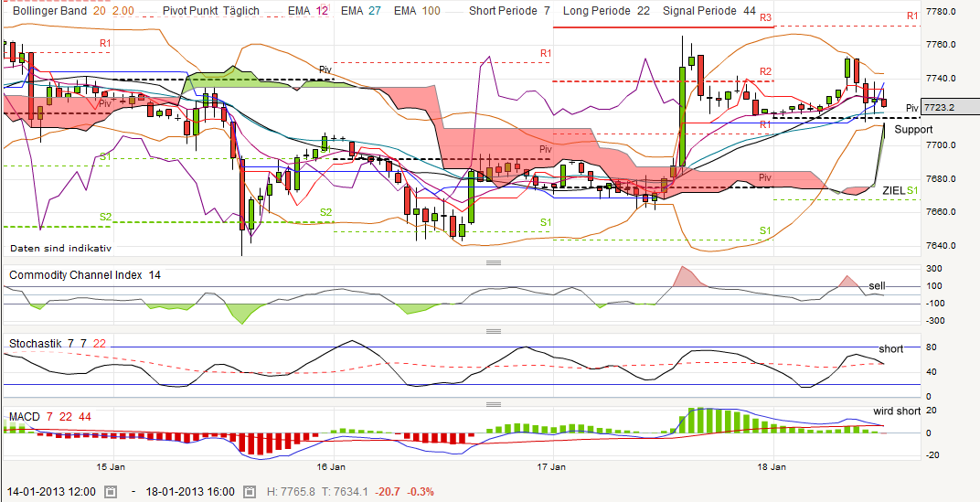Click the grip handle above Commodity Channel Index panel

pyautogui.click(x=494, y=263)
